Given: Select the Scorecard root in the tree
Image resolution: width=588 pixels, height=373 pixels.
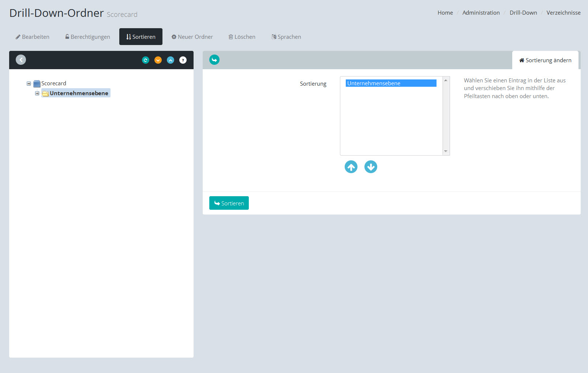Looking at the screenshot, I should 53,83.
